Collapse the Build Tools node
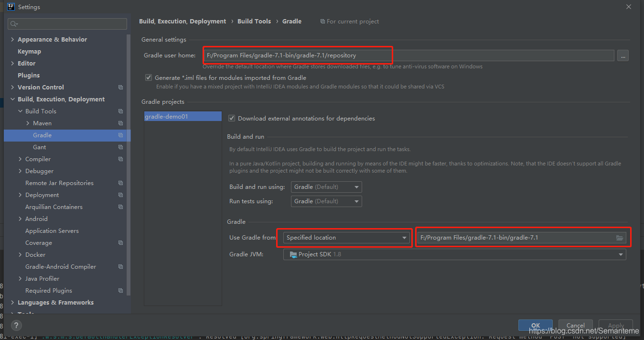 20,111
